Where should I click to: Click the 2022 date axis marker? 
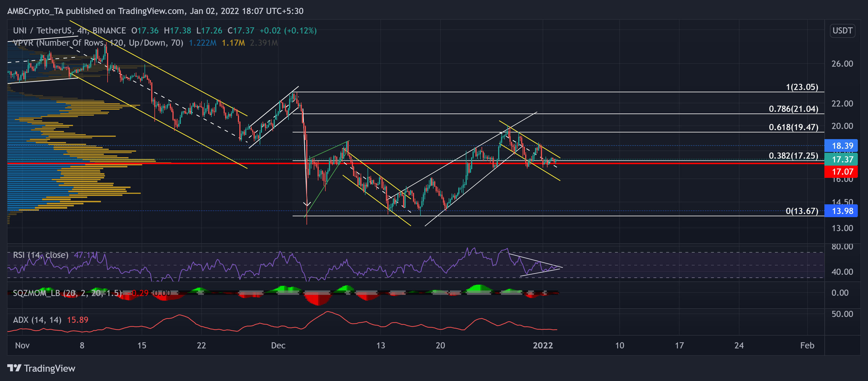(543, 345)
